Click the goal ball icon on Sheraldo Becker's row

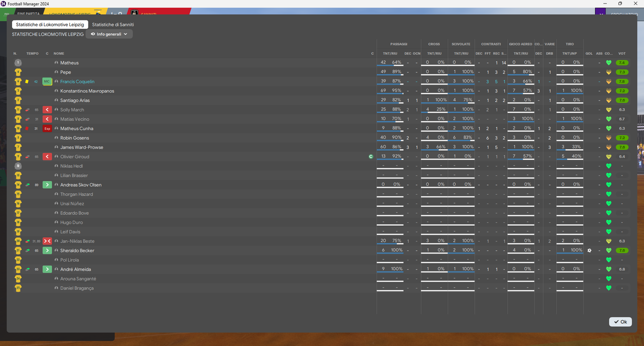coord(589,250)
